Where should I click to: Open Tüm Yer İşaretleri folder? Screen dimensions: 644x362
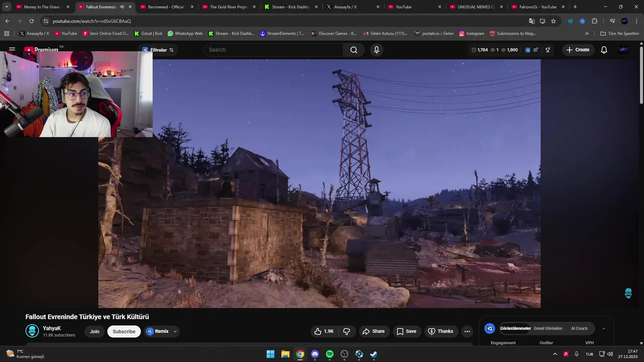coord(619,34)
